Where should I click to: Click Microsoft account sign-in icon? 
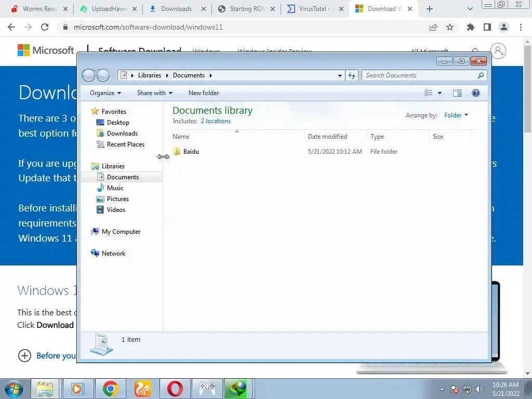pyautogui.click(x=498, y=51)
